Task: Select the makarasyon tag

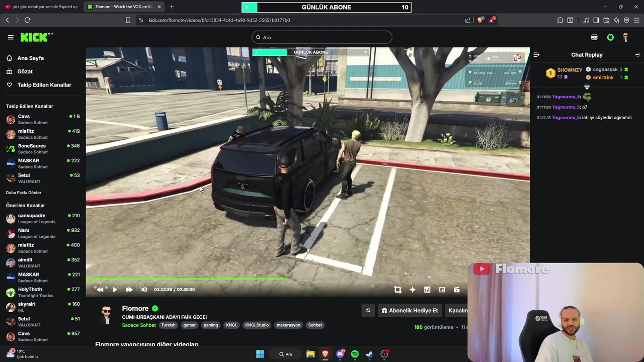Action: click(x=288, y=325)
